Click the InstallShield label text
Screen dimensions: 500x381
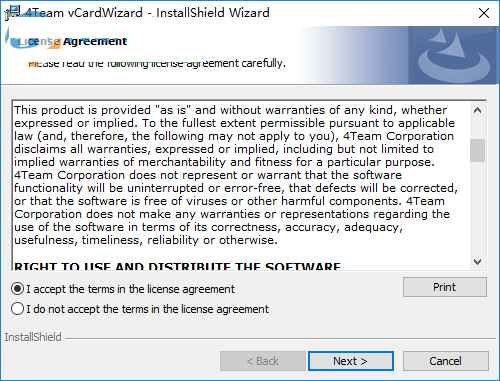coord(33,337)
